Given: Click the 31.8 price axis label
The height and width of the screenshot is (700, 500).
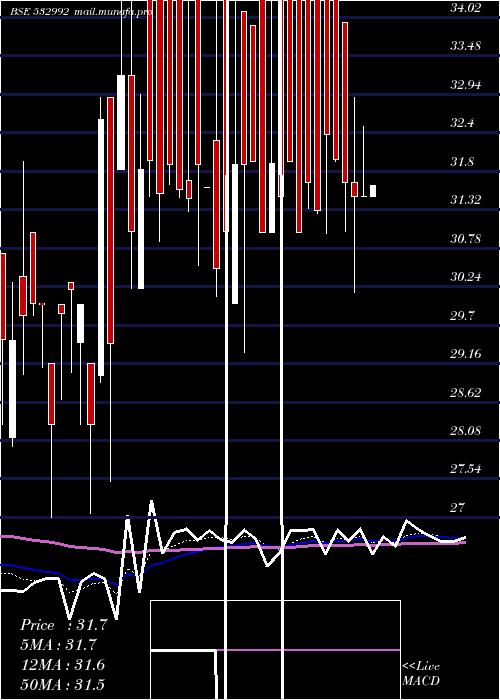Looking at the screenshot, I should tap(462, 162).
